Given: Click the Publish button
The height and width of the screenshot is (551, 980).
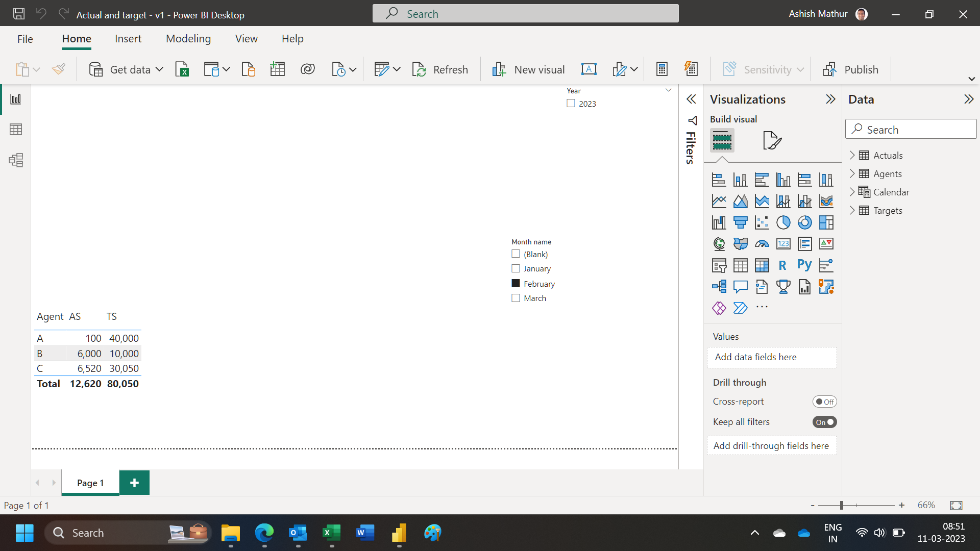Looking at the screenshot, I should [x=850, y=69].
